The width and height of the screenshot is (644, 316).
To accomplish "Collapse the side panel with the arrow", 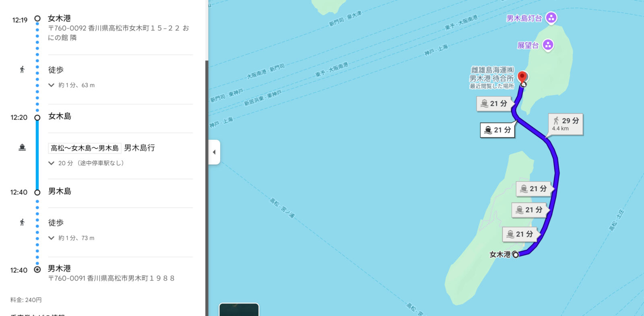I will click(214, 152).
